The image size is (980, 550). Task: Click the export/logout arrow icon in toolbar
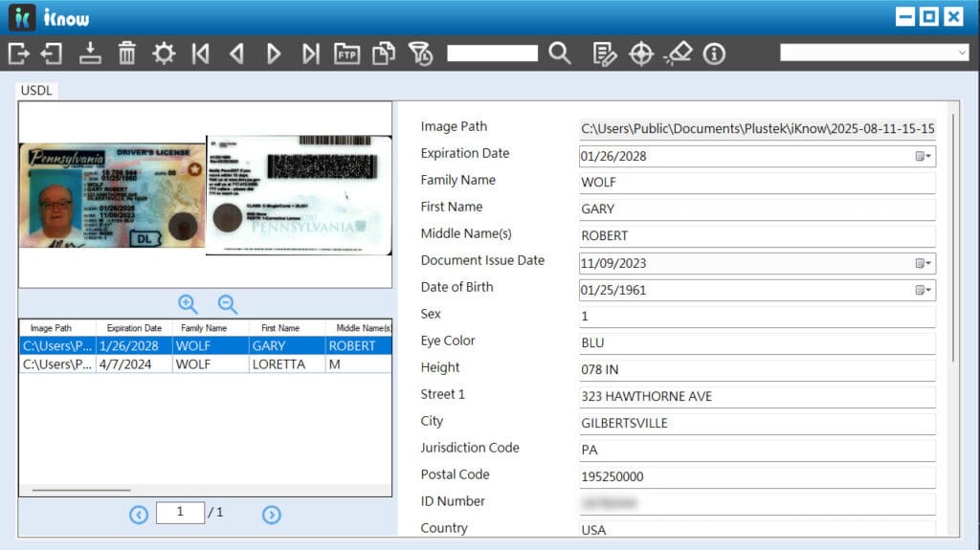[x=19, y=54]
